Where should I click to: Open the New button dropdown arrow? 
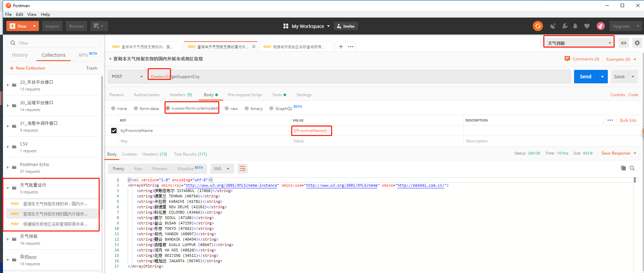click(34, 26)
